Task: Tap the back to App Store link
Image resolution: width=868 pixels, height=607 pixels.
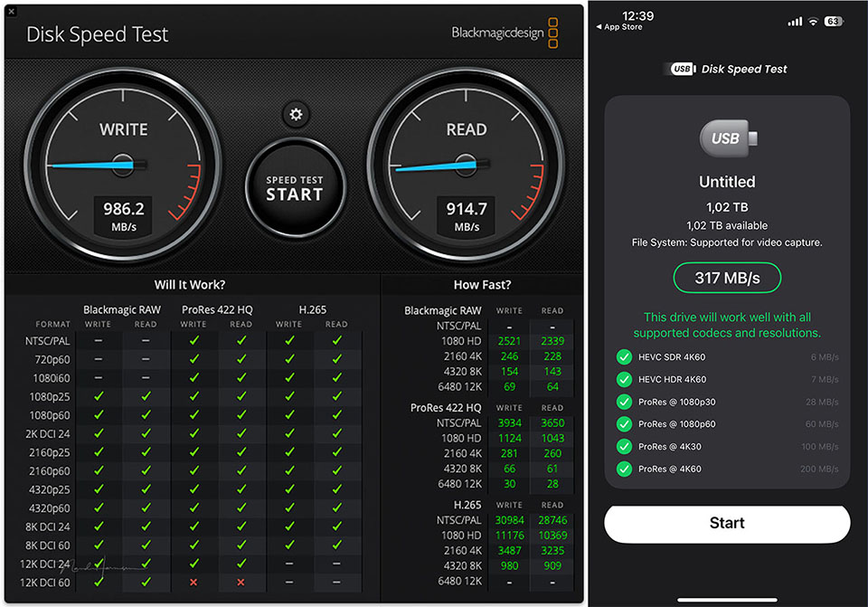Action: (x=619, y=27)
